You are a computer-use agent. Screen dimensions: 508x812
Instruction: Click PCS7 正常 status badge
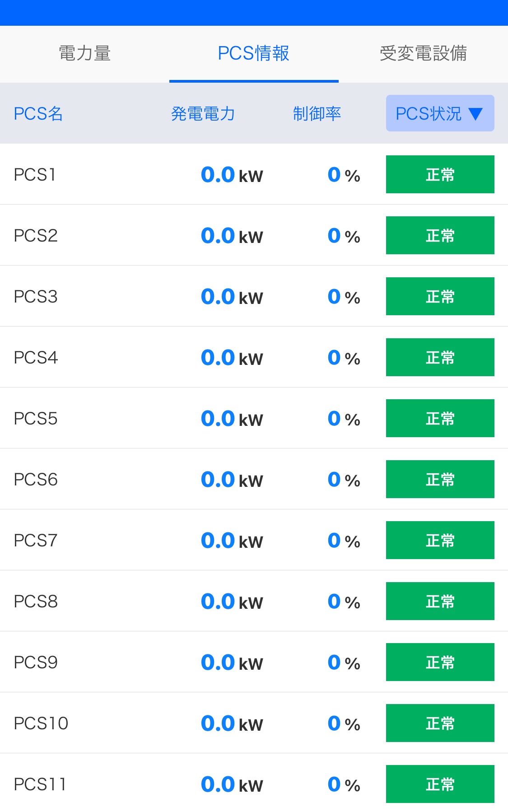[x=440, y=540]
